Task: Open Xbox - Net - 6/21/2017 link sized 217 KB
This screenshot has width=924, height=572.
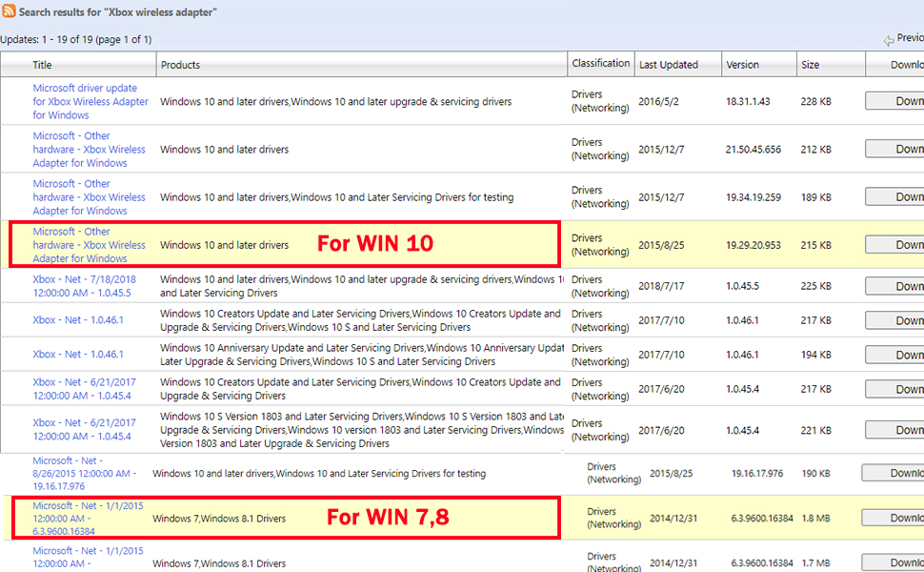Action: coord(84,389)
